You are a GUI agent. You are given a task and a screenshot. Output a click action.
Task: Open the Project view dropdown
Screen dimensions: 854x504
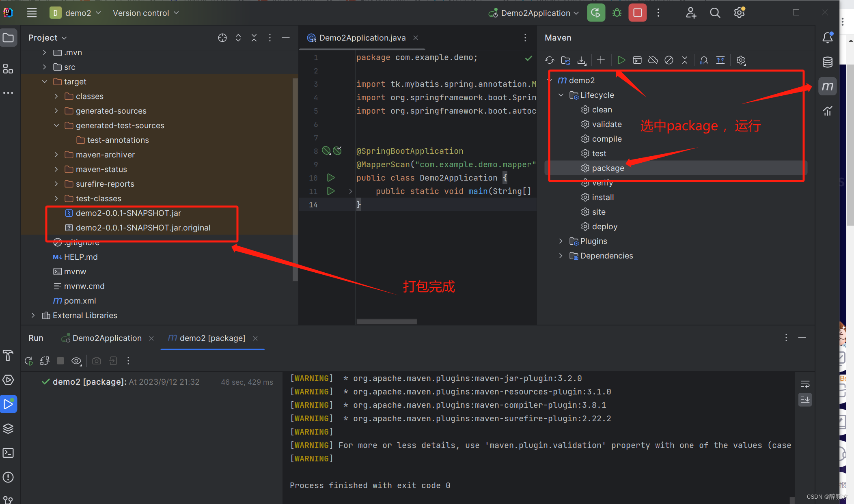click(x=47, y=38)
